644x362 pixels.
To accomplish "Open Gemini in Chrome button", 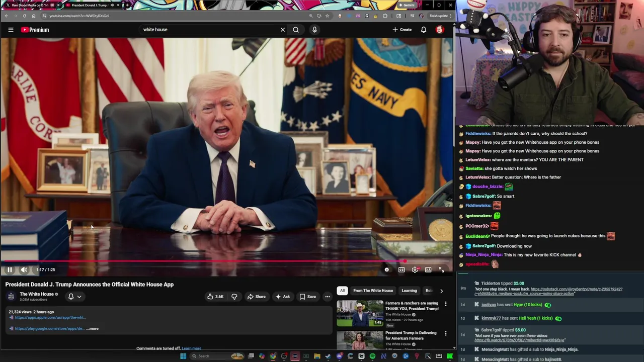I will click(x=407, y=5).
